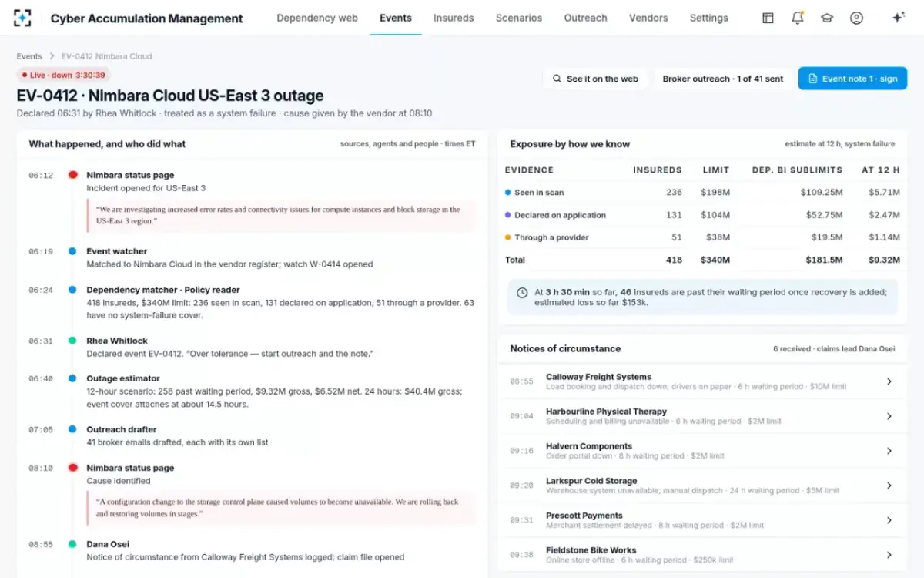This screenshot has height=578, width=924.
Task: Click the first Nimbara quote about increased error rates
Action: [280, 215]
